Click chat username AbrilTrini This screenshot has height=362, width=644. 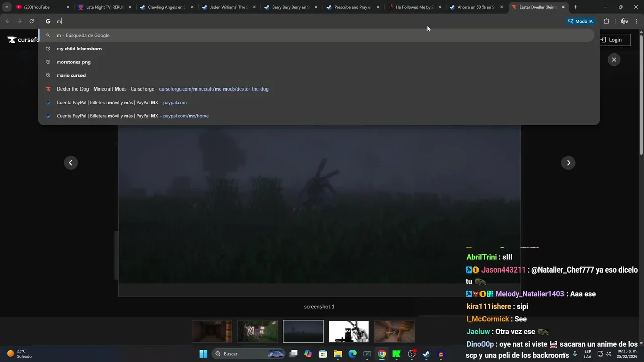coord(481,257)
